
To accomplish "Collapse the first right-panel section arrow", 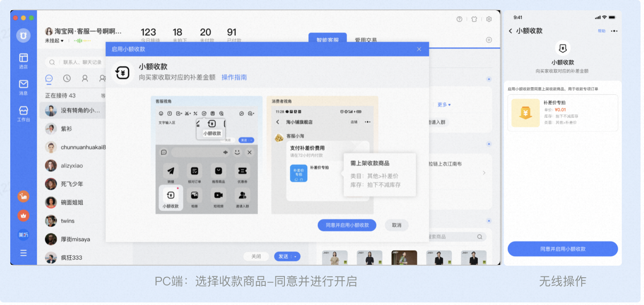I will pos(489,79).
